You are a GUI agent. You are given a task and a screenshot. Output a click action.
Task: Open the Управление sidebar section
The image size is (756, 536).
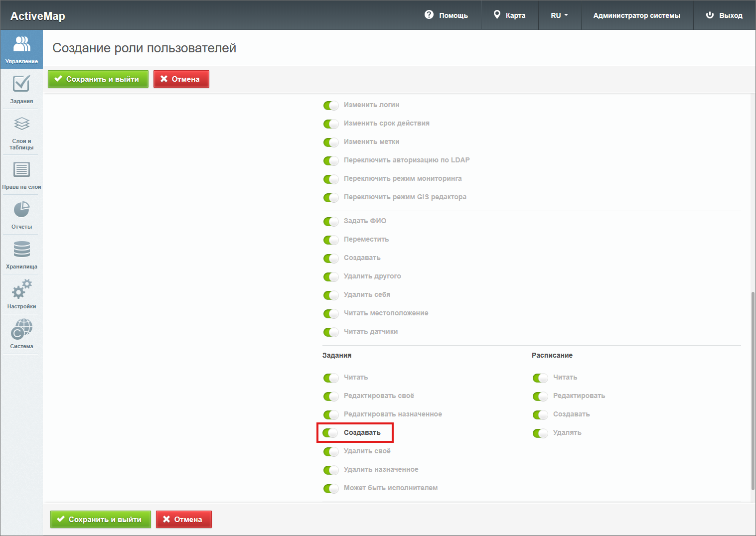[21, 49]
